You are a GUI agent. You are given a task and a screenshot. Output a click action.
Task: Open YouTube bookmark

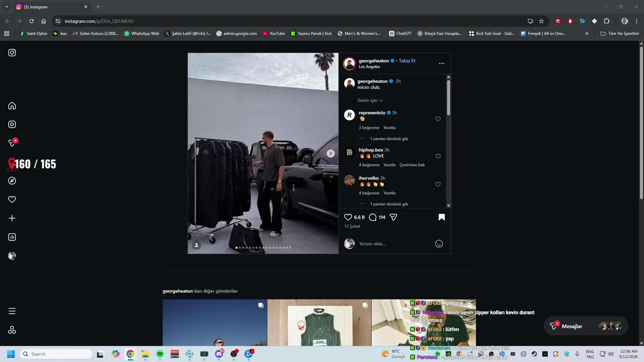click(x=274, y=34)
